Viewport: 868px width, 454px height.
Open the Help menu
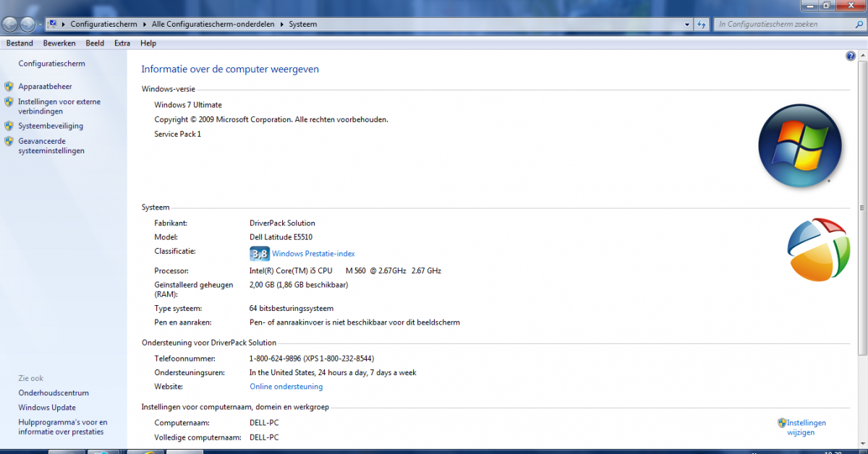click(148, 43)
